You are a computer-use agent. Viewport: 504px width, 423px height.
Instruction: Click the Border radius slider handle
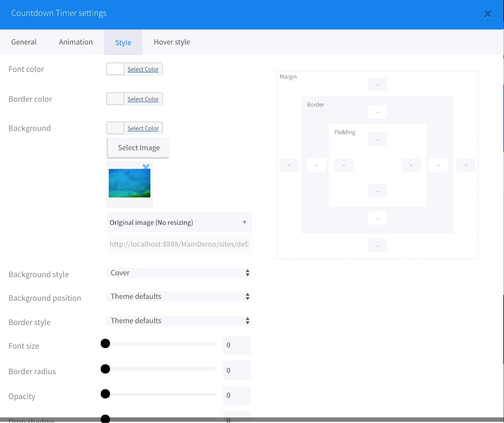click(x=105, y=369)
